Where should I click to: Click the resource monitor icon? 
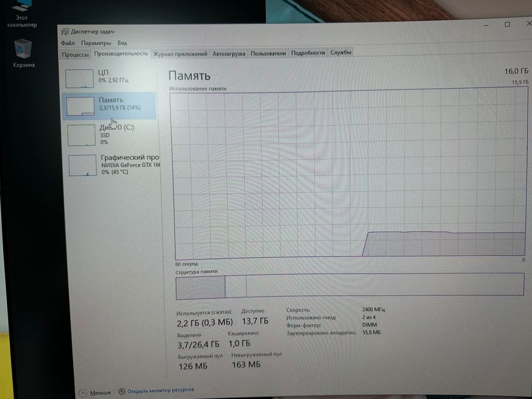point(122,392)
